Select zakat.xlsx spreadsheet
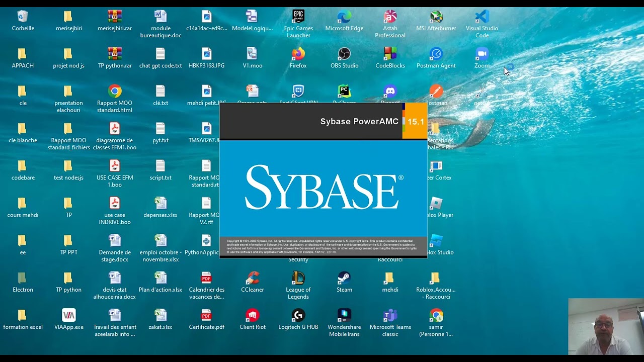644x362 pixels. 160,319
